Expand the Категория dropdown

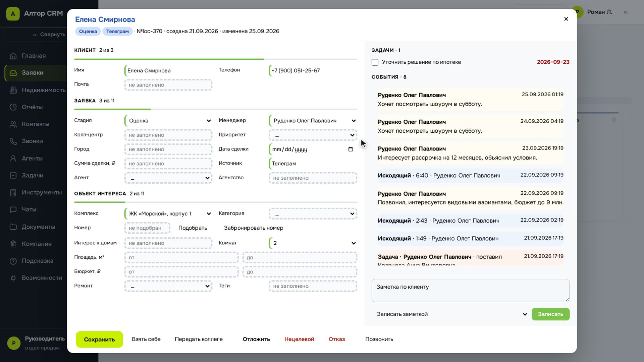[313, 214]
